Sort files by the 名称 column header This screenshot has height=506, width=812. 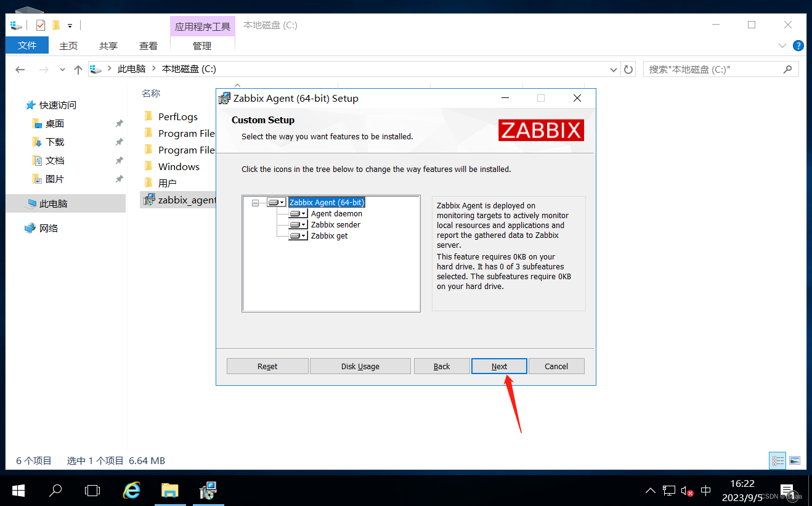coord(151,93)
